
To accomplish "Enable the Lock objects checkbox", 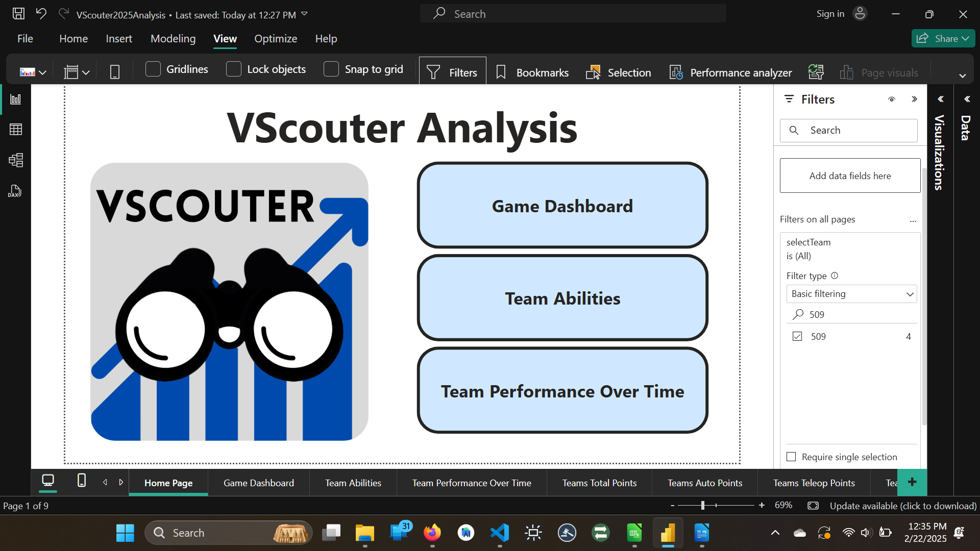I will tap(234, 69).
